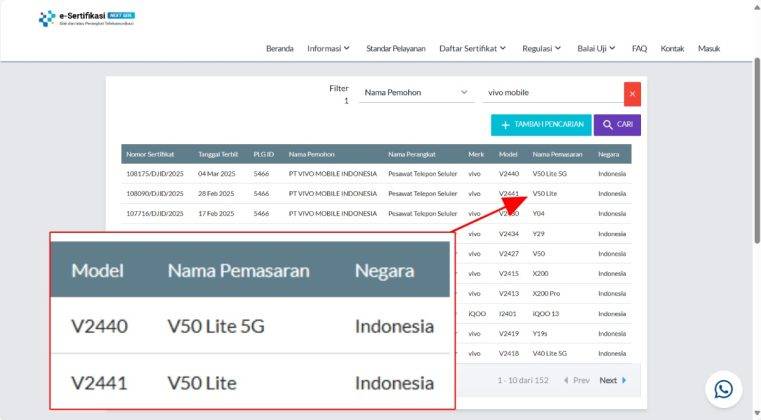The image size is (761, 420).
Task: Click the Nama Perangkat column header
Action: tap(412, 154)
